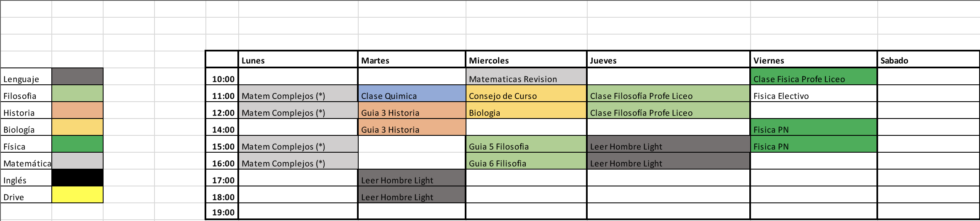The width and height of the screenshot is (980, 221).
Task: Click the Miercoles column header cell
Action: point(526,59)
